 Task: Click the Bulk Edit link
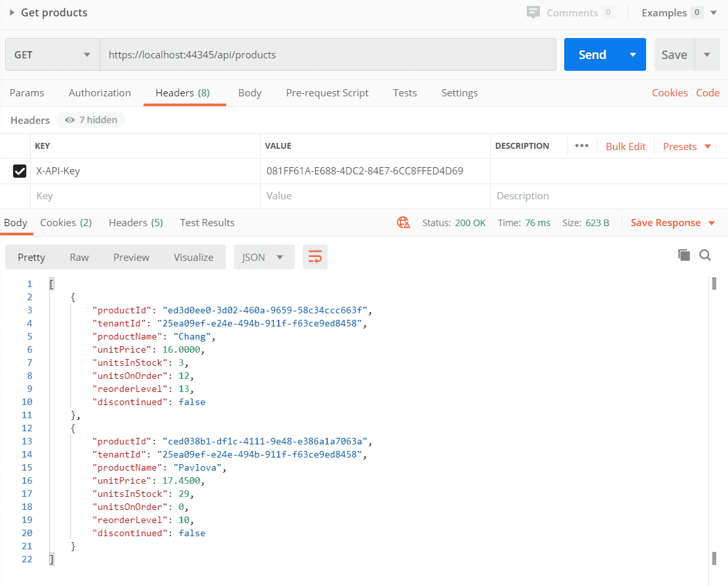625,147
